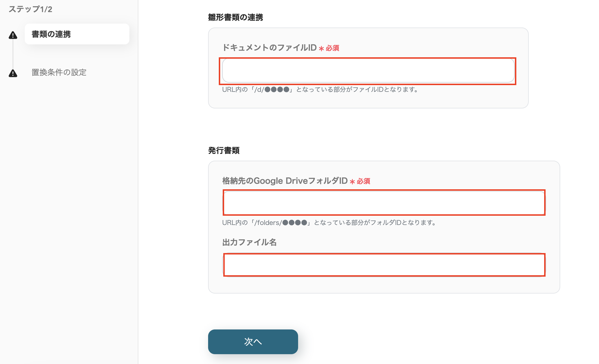Click the 発行書類 section heading
Image resolution: width=599 pixels, height=364 pixels.
coord(224,151)
